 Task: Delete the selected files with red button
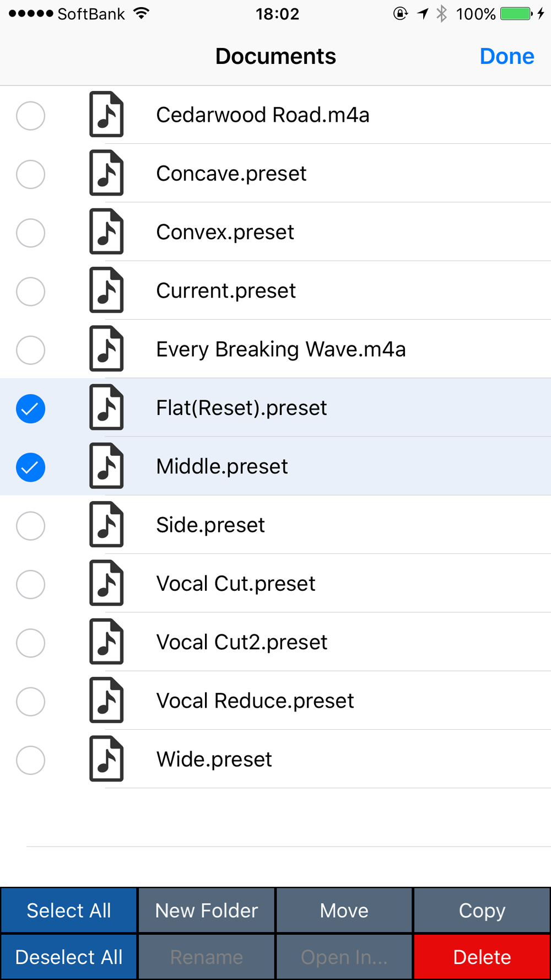coord(482,957)
